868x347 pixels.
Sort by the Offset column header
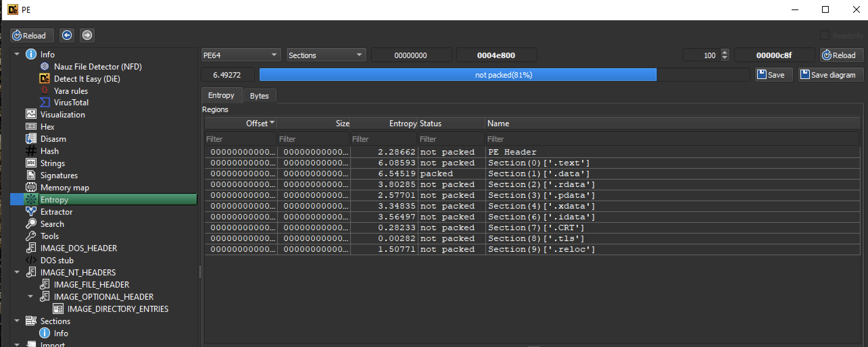click(241, 123)
